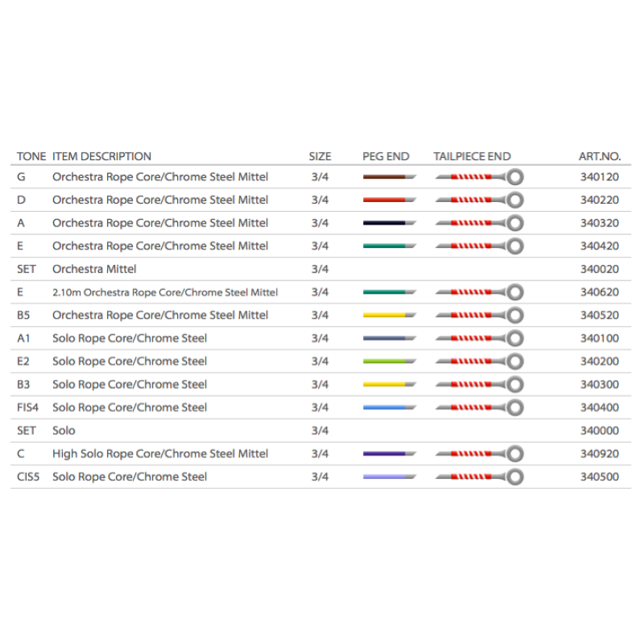Click the TONE column header
Screen dimensions: 644x644
click(31, 156)
